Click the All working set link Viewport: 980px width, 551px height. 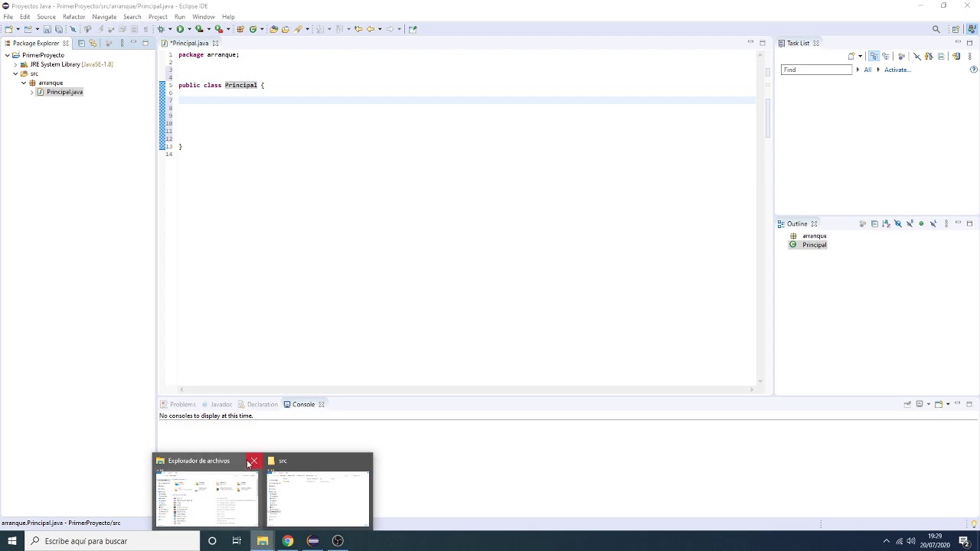(x=867, y=70)
